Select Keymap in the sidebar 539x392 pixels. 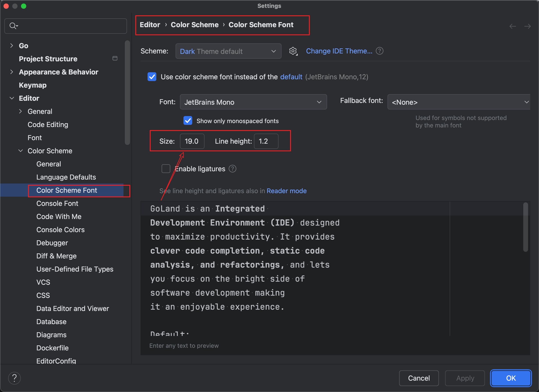coord(33,85)
